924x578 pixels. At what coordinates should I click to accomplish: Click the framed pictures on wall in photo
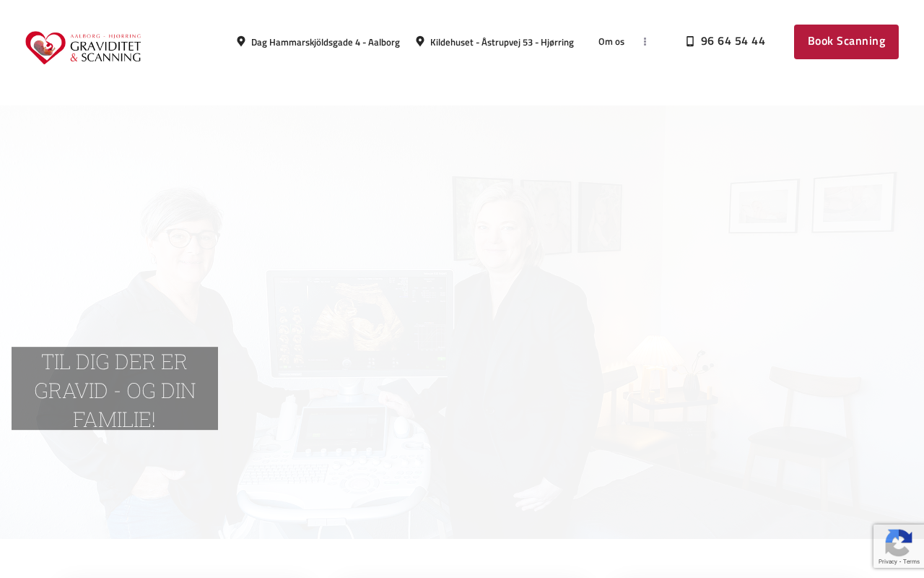coord(813,203)
